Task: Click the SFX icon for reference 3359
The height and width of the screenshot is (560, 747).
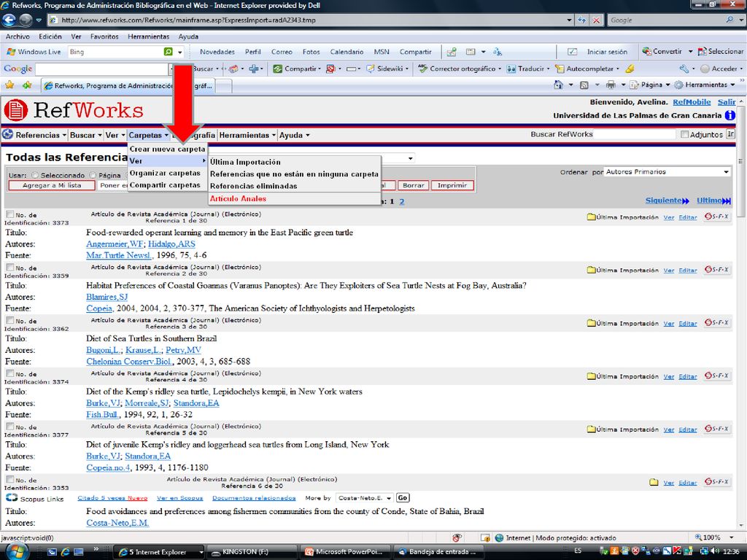Action: click(716, 270)
